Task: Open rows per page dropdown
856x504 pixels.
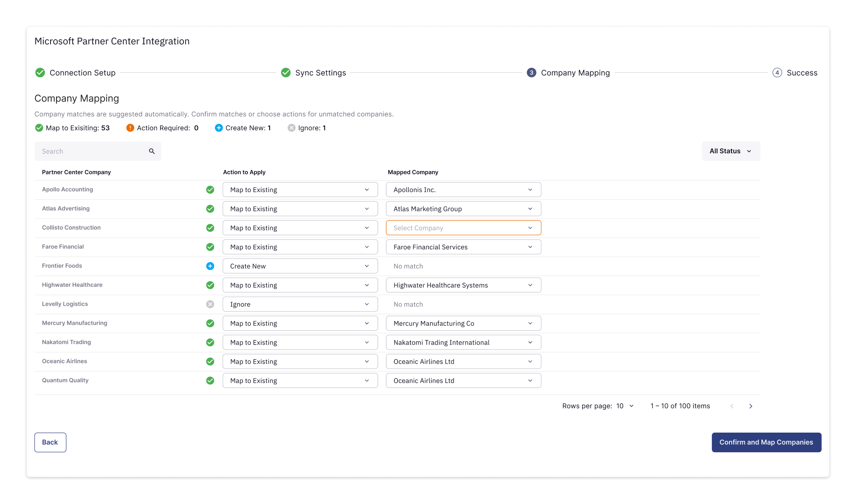Action: 625,406
